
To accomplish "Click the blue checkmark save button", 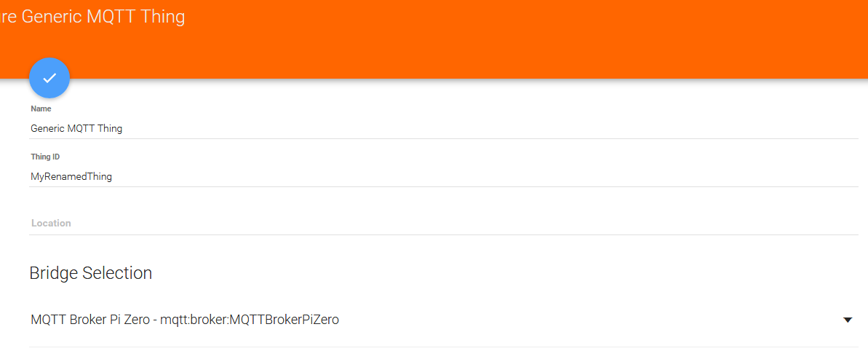I will pyautogui.click(x=49, y=78).
